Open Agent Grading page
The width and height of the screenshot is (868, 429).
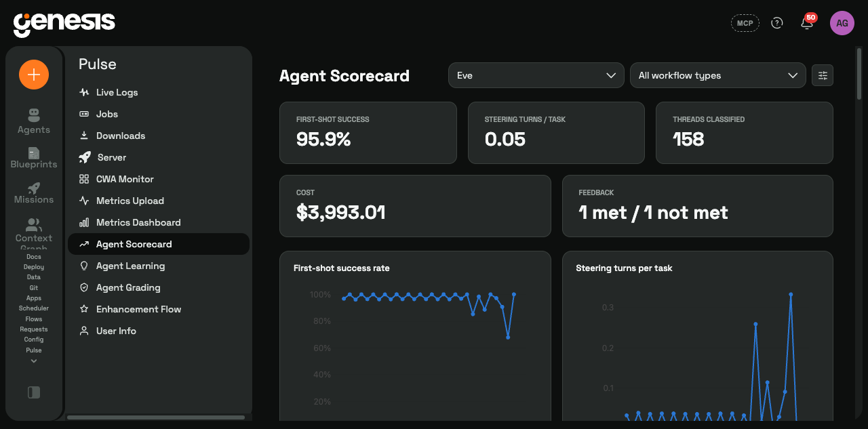pos(159,287)
